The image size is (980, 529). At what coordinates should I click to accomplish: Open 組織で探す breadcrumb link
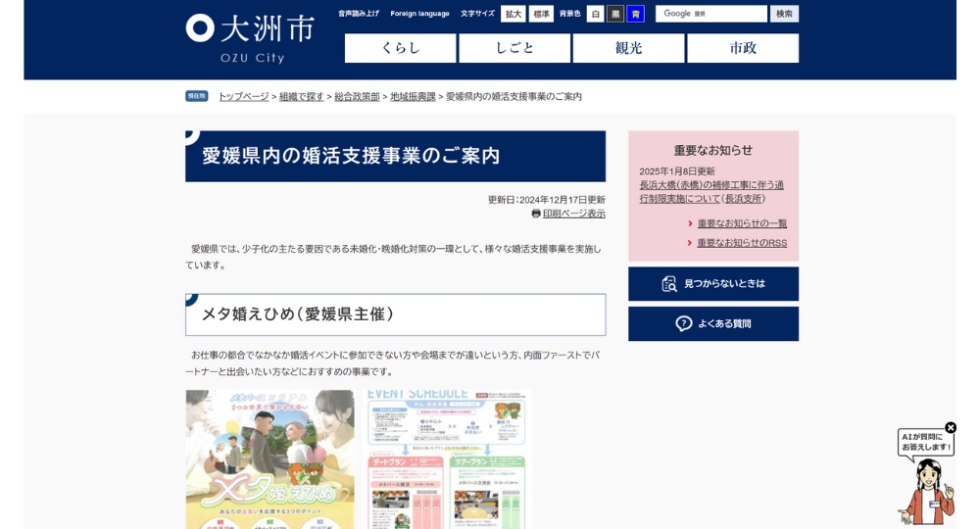point(301,96)
